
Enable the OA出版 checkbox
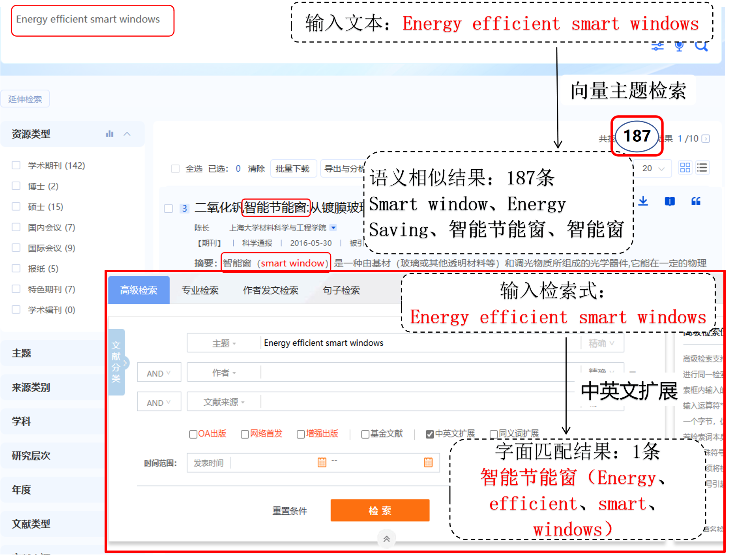(193, 434)
